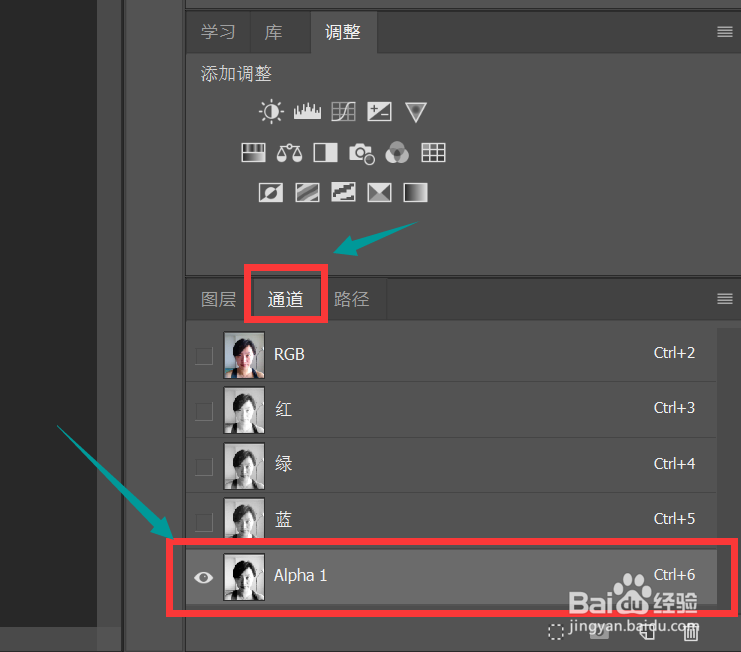741x652 pixels.
Task: Hide the Alpha 1 channel
Action: (x=204, y=577)
